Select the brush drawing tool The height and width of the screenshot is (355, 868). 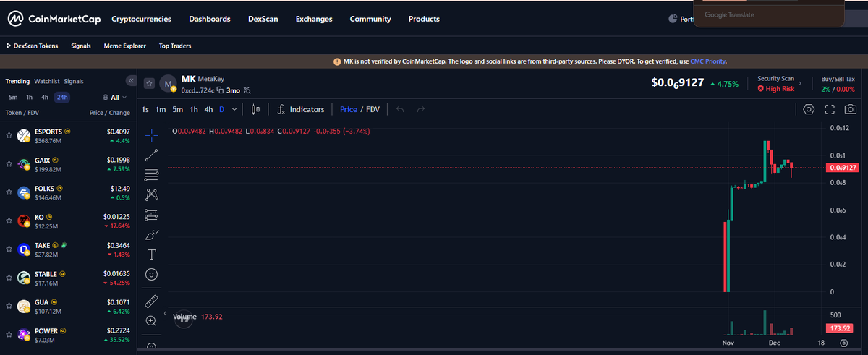pos(152,235)
